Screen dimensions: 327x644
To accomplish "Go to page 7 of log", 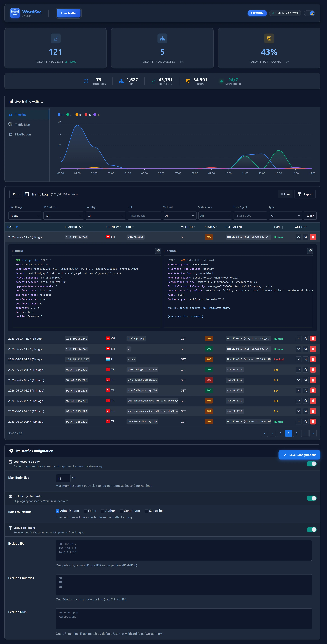I will coord(297,434).
